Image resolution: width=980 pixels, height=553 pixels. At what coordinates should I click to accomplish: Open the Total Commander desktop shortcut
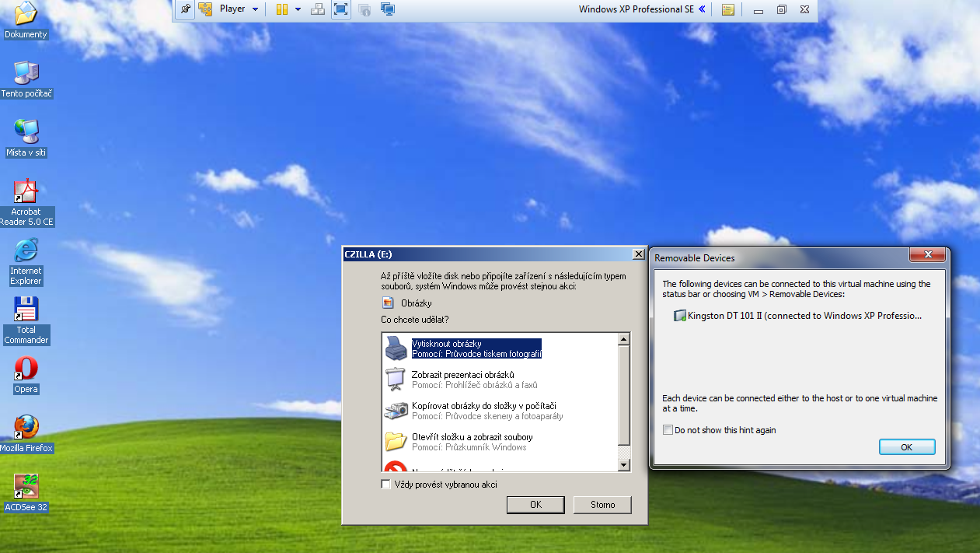26,320
